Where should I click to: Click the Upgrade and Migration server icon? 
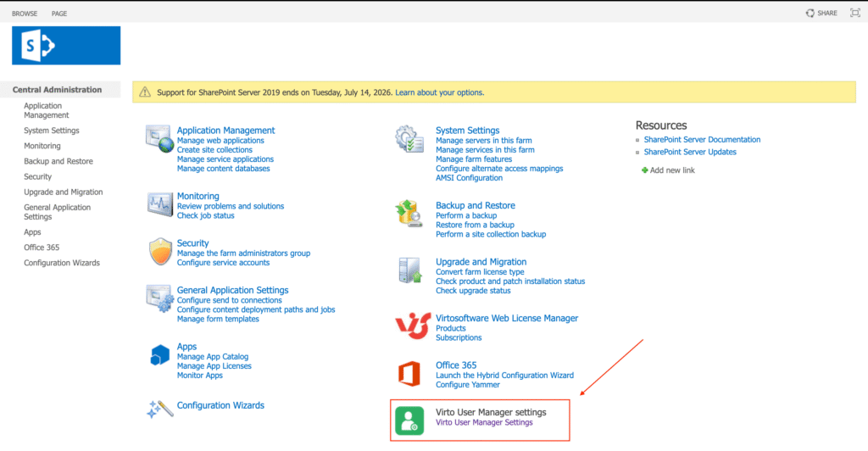[409, 270]
